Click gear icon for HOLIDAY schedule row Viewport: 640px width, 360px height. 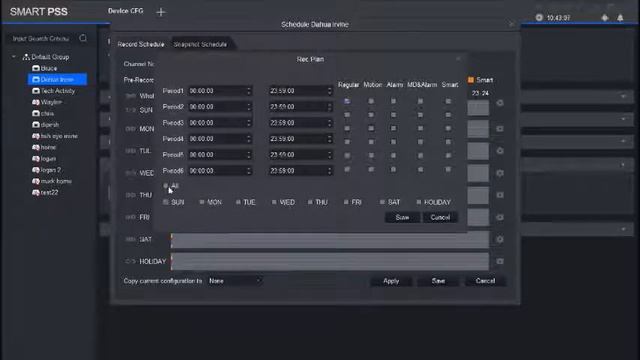click(x=500, y=261)
